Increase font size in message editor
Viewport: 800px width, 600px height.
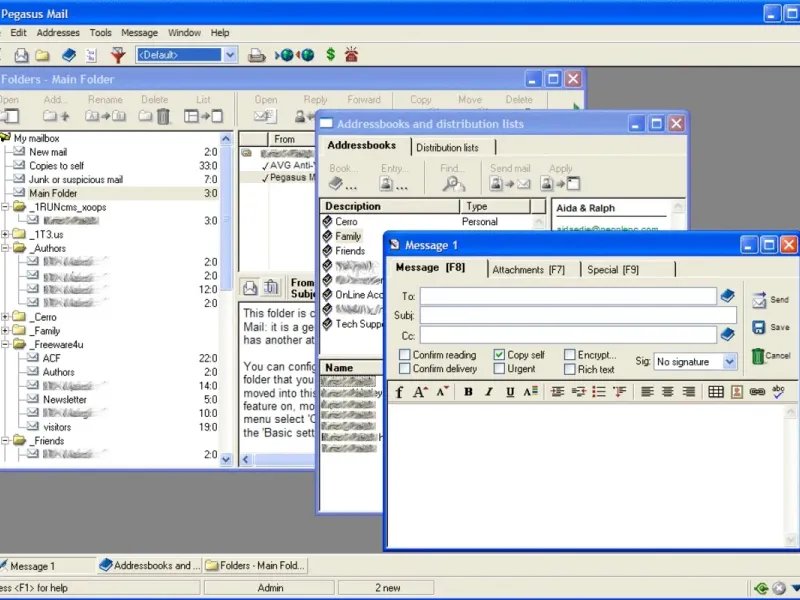coord(420,392)
